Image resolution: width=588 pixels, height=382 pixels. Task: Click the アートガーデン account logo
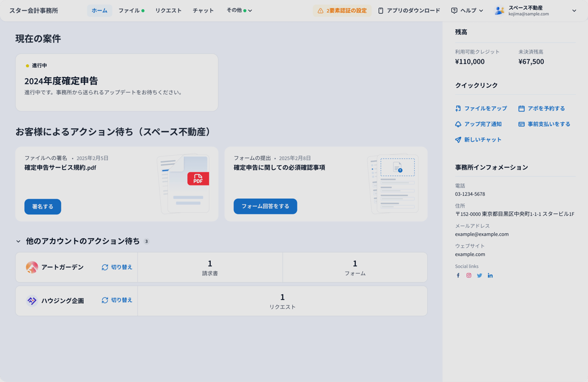pyautogui.click(x=32, y=267)
